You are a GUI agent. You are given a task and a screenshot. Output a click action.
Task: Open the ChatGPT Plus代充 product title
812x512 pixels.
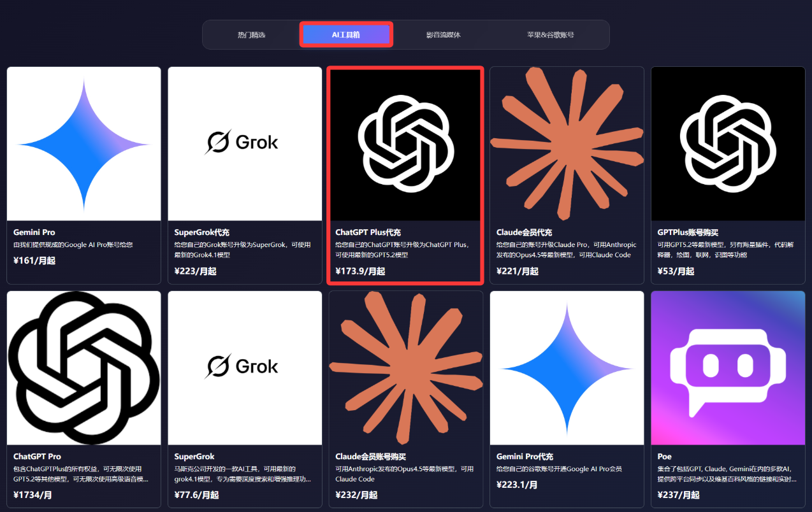pos(368,232)
